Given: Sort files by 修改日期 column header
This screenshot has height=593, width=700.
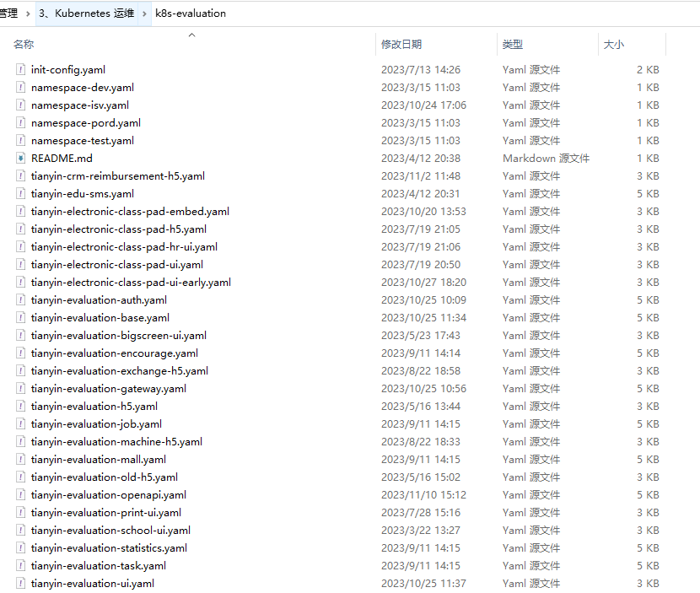Looking at the screenshot, I should click(x=401, y=45).
